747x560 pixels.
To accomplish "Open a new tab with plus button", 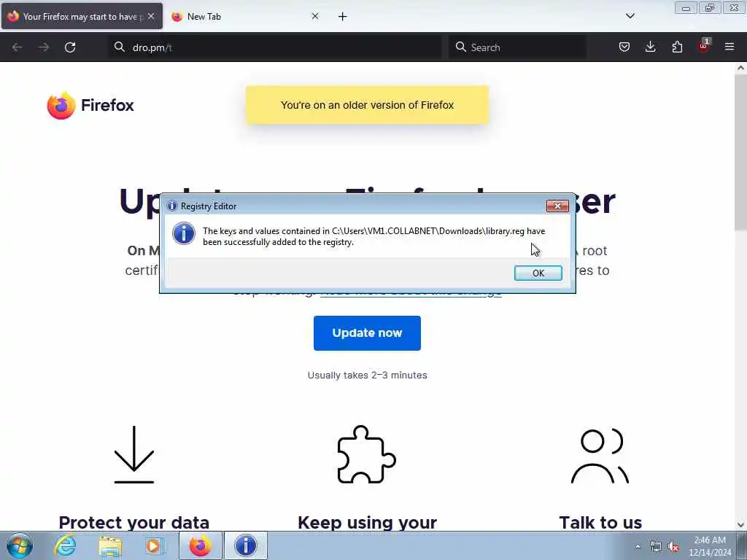I will (343, 17).
